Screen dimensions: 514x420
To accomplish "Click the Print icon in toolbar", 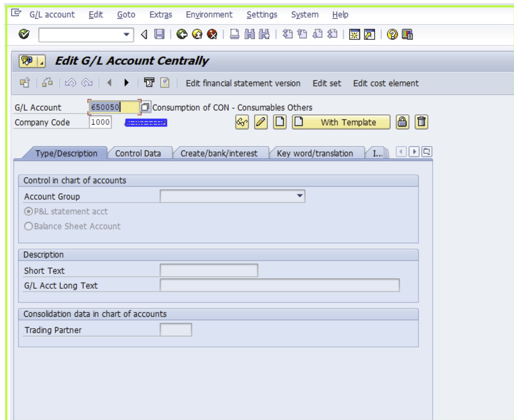I will coord(234,34).
